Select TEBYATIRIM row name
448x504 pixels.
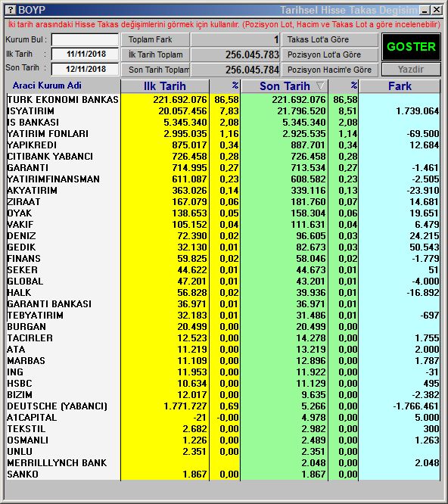[x=36, y=316]
